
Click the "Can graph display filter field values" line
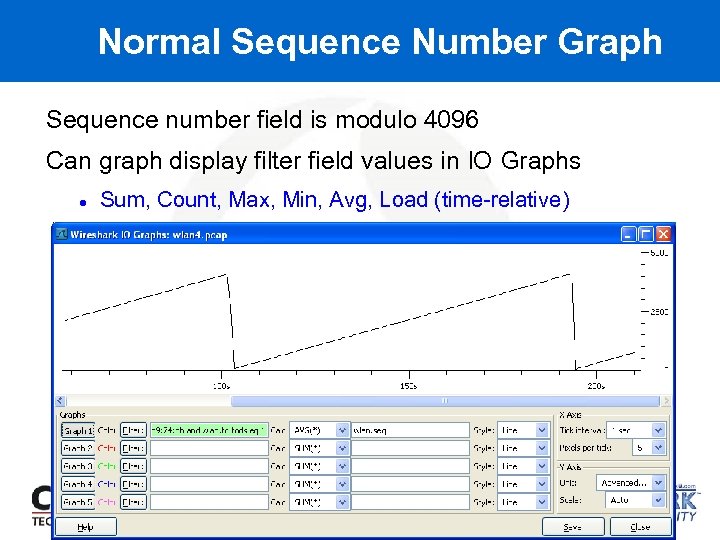313,162
